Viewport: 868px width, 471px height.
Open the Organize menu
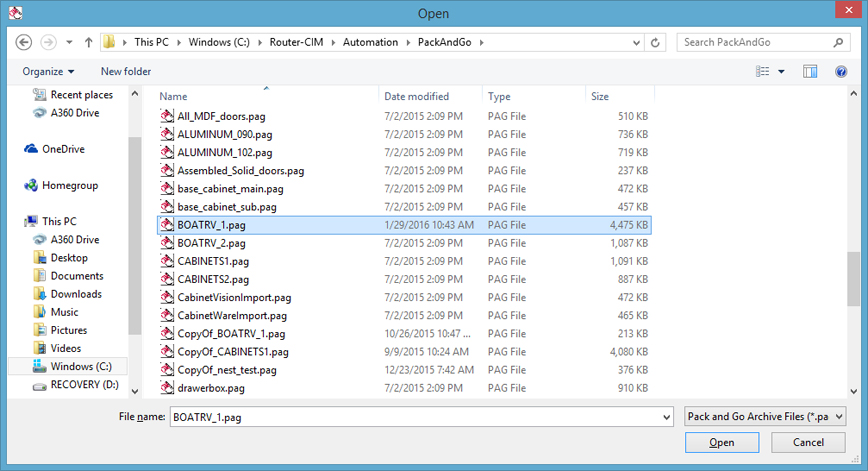tap(48, 71)
